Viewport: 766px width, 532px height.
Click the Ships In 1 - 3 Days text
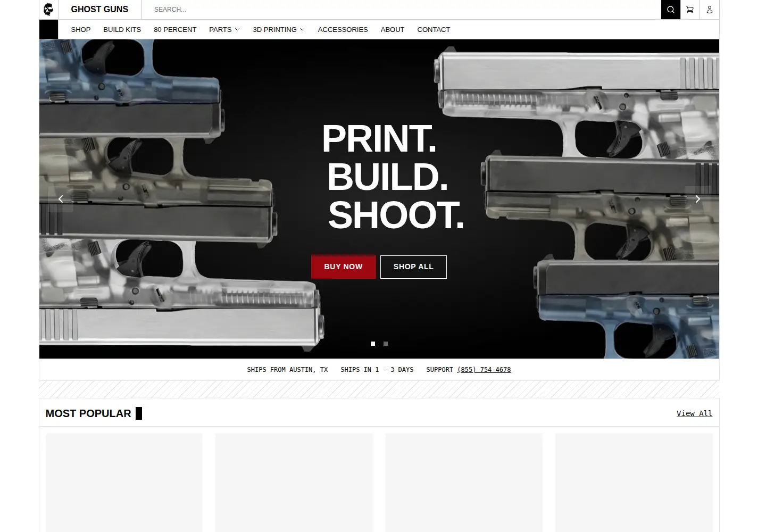tap(377, 370)
